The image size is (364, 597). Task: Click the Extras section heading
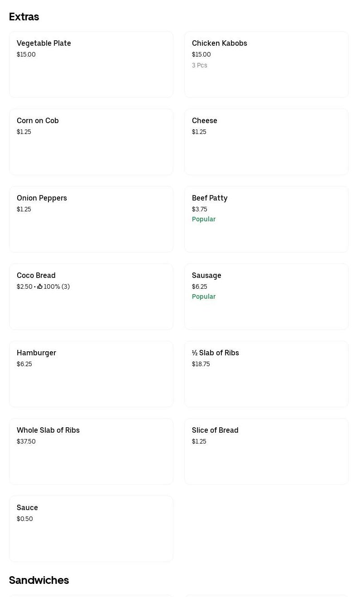point(24,17)
